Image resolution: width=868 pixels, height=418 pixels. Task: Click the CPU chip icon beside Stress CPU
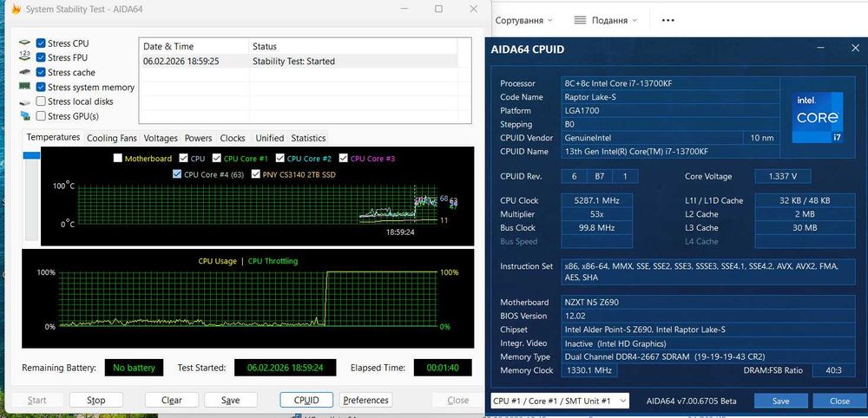click(x=24, y=42)
